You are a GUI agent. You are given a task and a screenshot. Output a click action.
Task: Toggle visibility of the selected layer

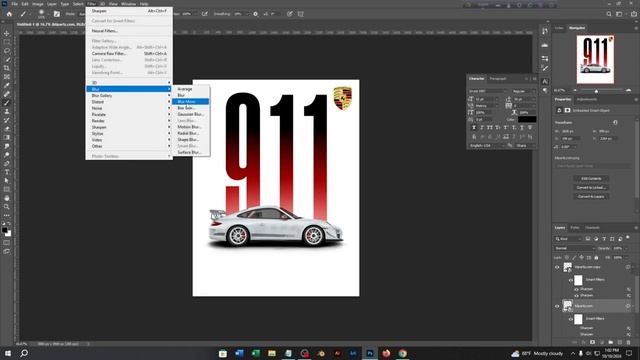557,306
